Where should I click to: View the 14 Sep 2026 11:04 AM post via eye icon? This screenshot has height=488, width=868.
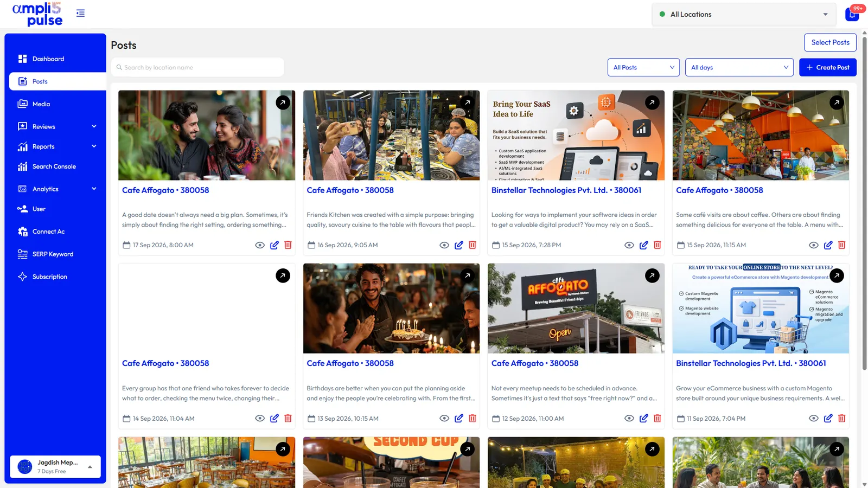click(260, 418)
